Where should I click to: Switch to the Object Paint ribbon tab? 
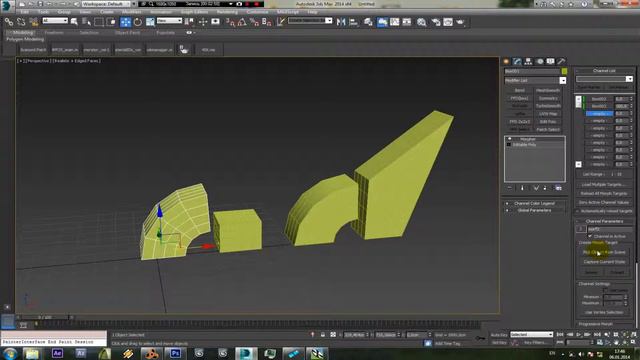pyautogui.click(x=127, y=33)
